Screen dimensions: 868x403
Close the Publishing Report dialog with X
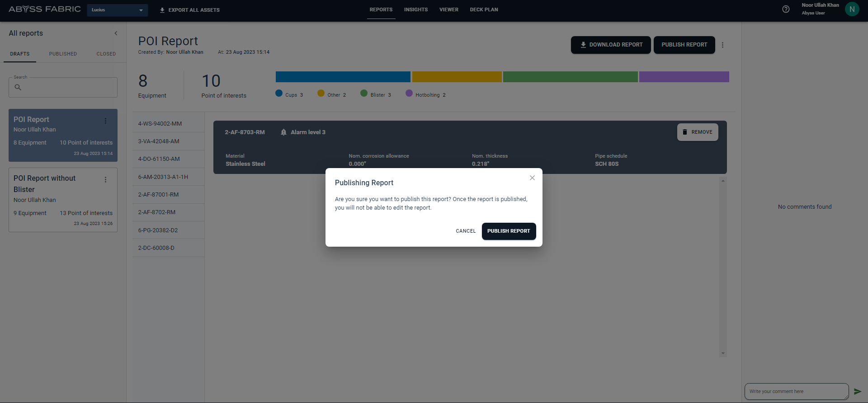point(532,178)
